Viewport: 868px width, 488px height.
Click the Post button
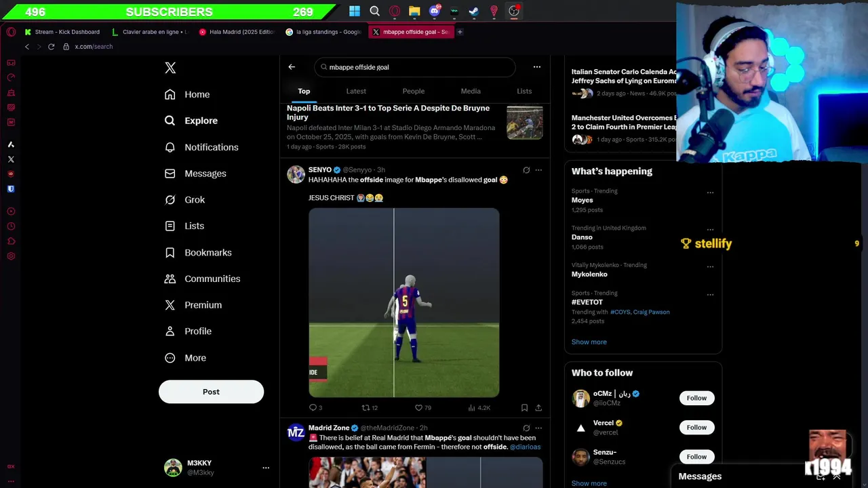click(x=211, y=392)
